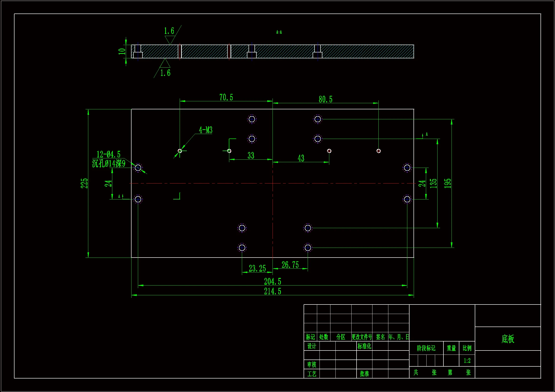The width and height of the screenshot is (555, 392).
Task: Select the 225 height dimension text
Action: 84,183
